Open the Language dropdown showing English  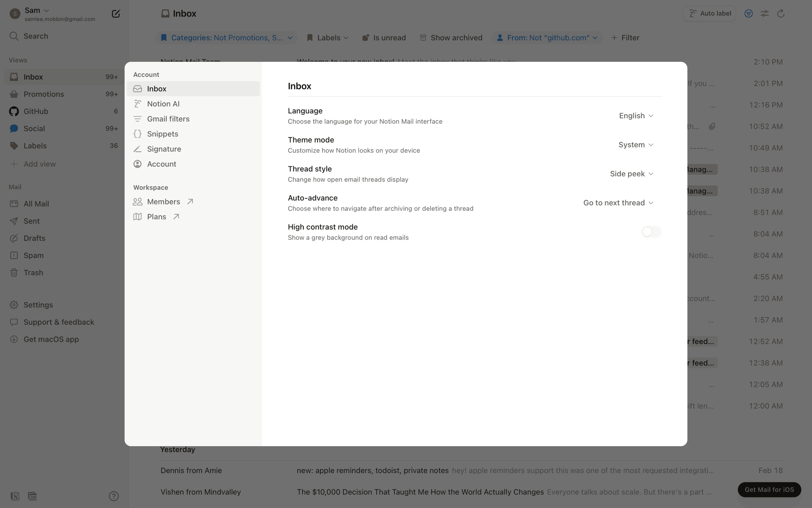(636, 116)
